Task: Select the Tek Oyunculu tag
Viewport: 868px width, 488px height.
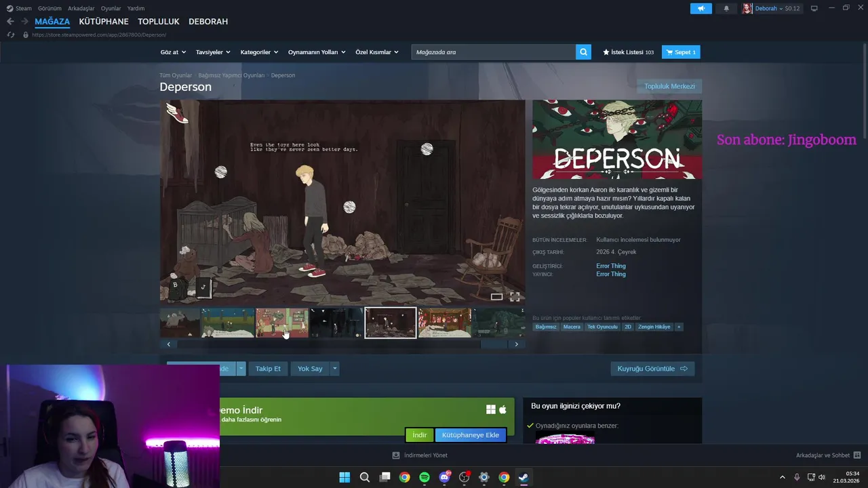Action: click(602, 327)
